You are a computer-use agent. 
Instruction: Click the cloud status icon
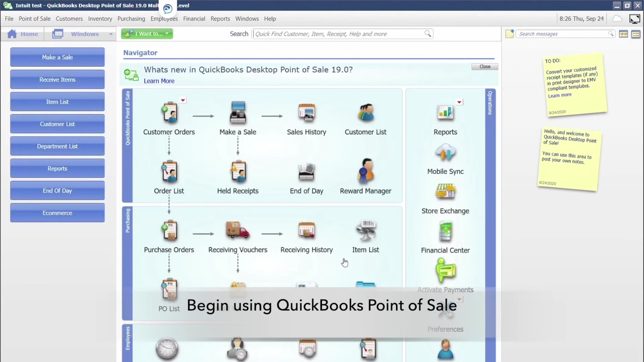tap(617, 19)
